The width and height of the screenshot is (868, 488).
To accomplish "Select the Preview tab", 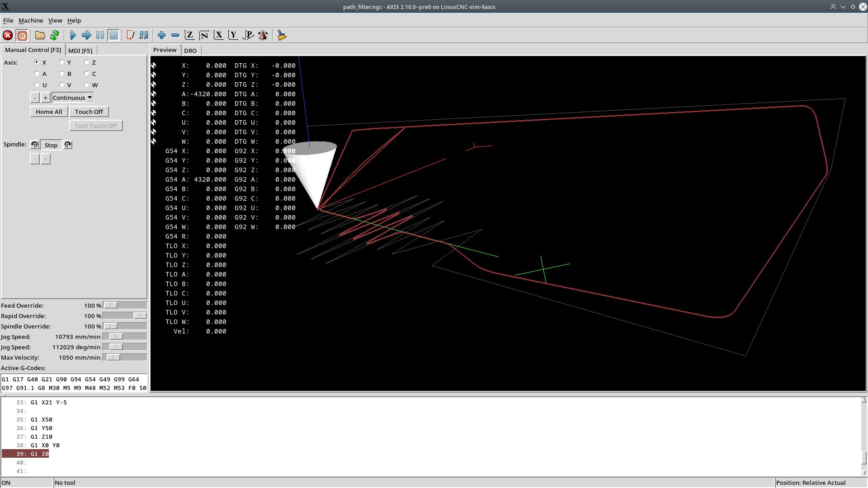I will click(x=165, y=50).
